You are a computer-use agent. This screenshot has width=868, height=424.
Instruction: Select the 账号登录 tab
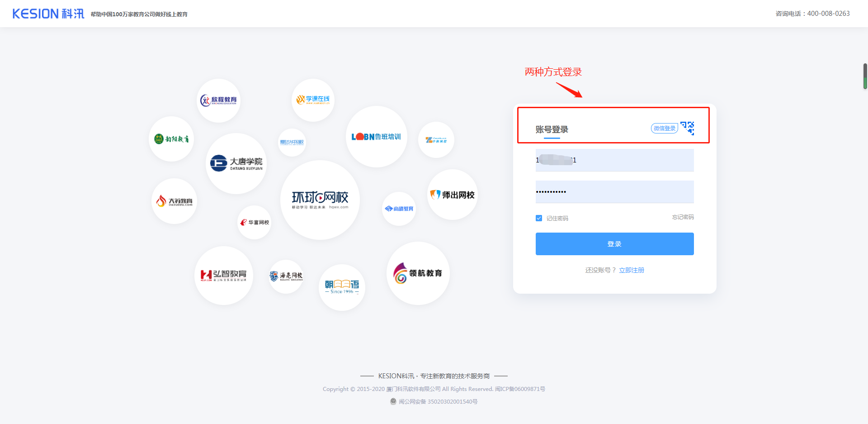click(552, 129)
